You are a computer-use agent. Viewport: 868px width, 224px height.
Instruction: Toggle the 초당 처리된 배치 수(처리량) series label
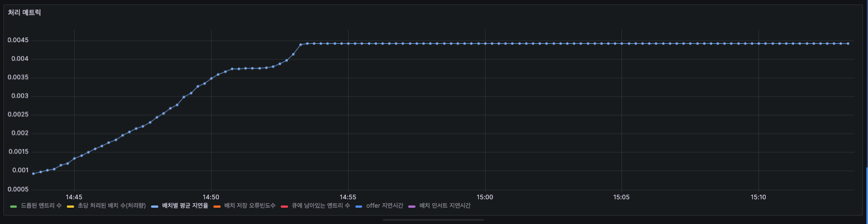(112, 206)
